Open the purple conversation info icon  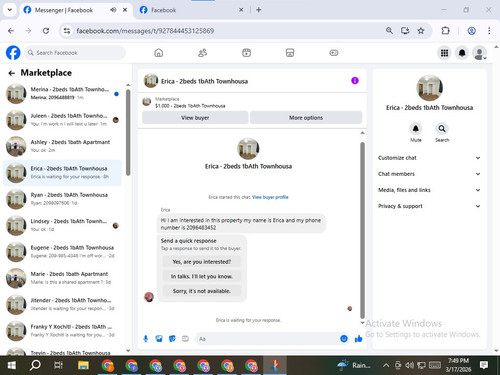click(x=355, y=81)
